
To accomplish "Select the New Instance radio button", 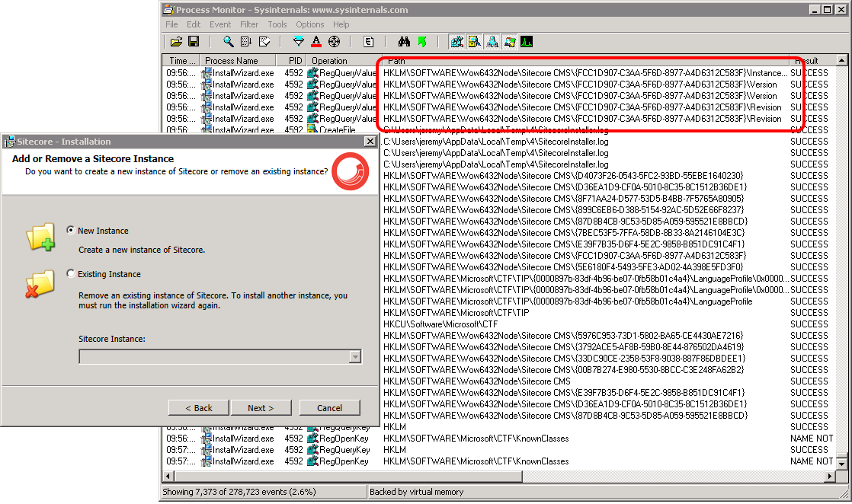I will (x=71, y=230).
